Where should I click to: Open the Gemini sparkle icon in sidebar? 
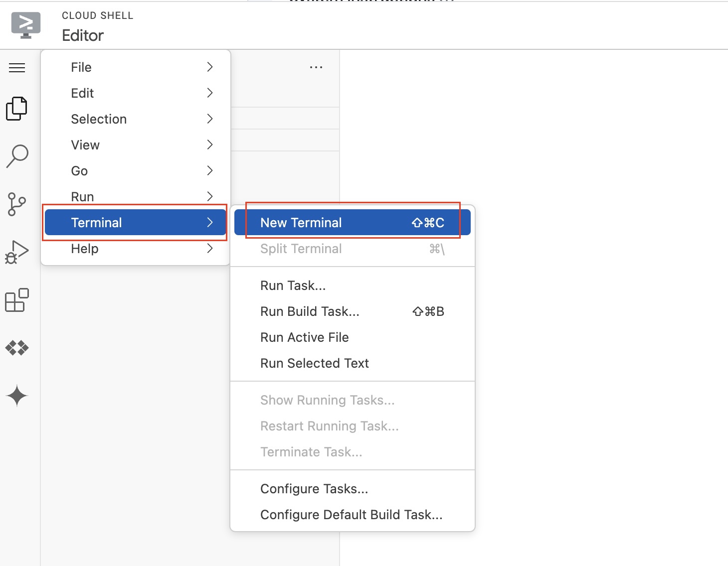(17, 396)
